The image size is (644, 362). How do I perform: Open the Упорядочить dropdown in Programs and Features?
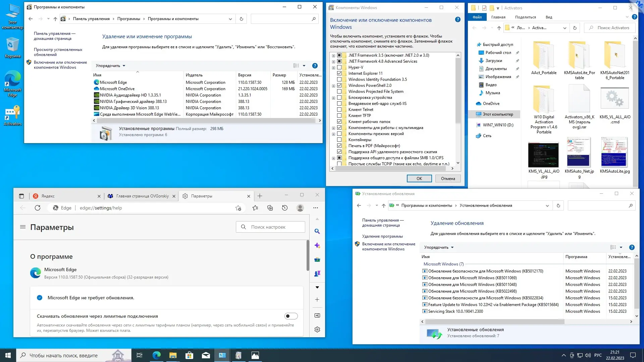[110, 66]
